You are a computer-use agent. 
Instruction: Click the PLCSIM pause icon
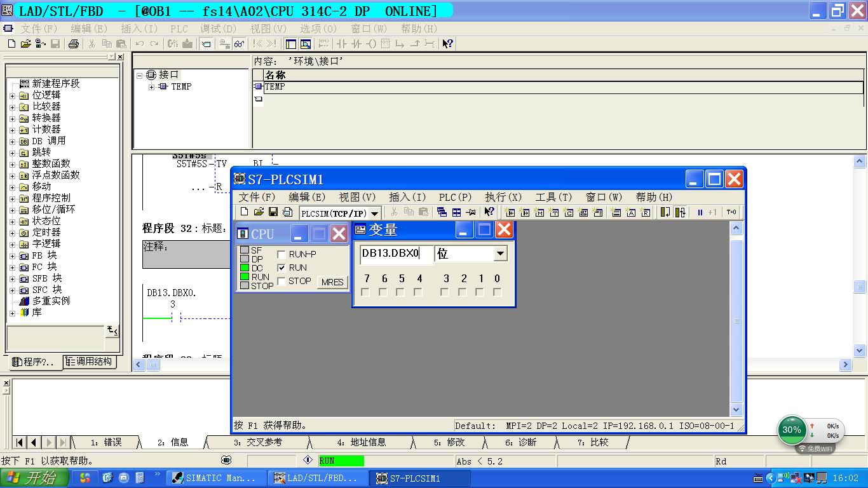point(700,212)
